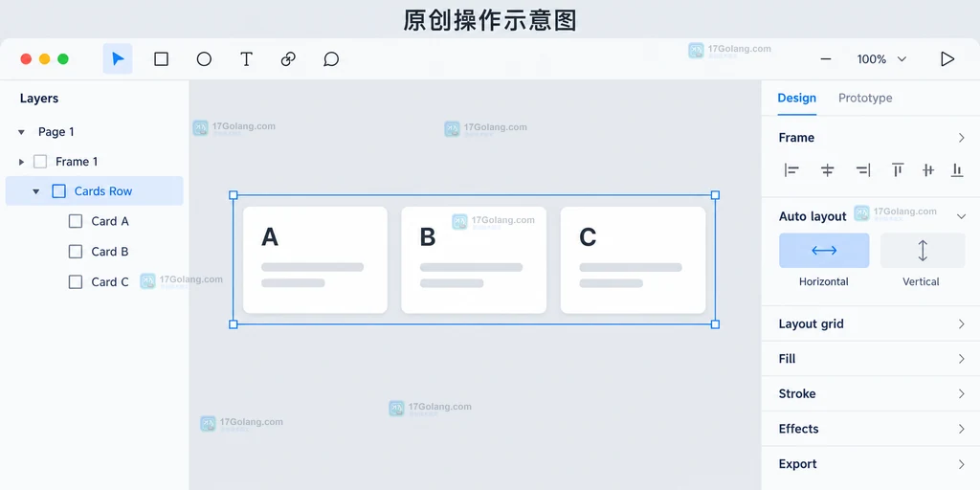Switch to the Prototype tab
The image size is (980, 490).
point(865,98)
